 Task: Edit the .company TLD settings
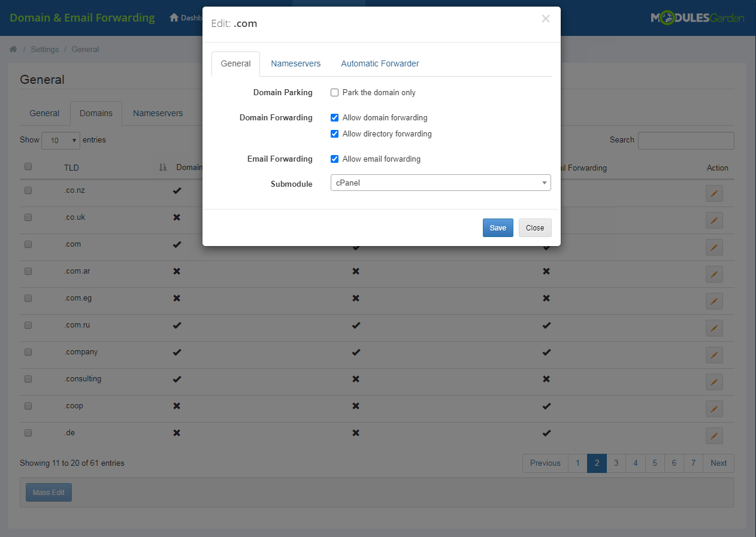pos(713,355)
